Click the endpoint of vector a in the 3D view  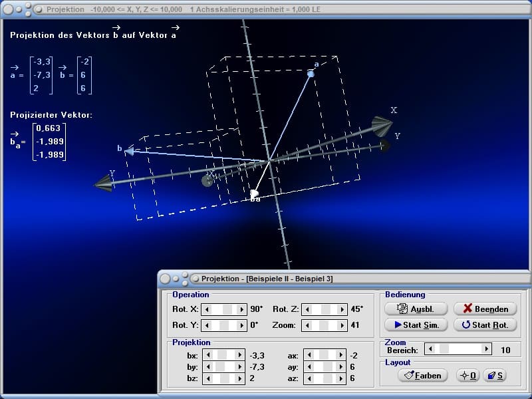[x=311, y=74]
